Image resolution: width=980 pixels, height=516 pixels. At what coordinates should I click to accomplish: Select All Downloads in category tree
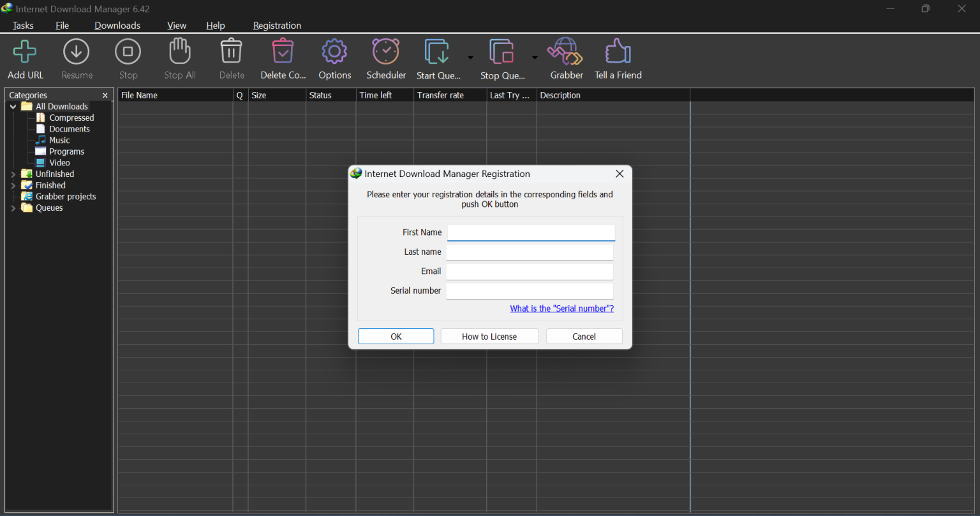61,107
